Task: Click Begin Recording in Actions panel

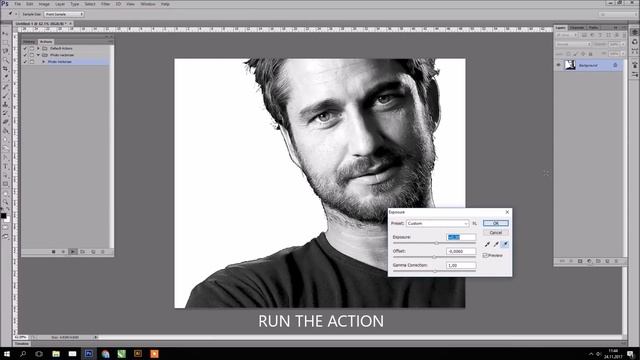Action: (x=63, y=252)
